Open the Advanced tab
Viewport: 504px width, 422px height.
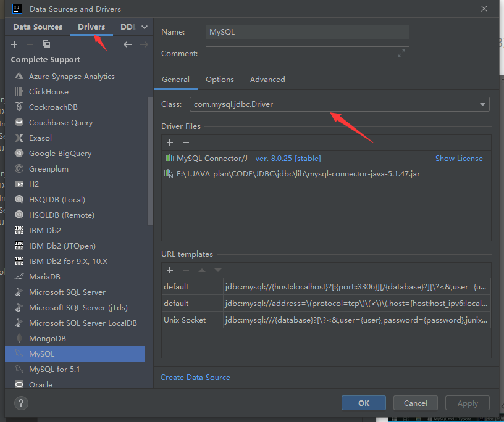pos(267,80)
